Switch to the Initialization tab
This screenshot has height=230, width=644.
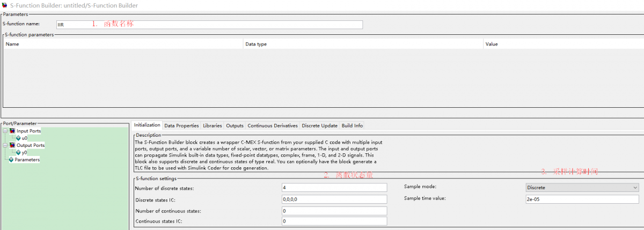click(147, 125)
